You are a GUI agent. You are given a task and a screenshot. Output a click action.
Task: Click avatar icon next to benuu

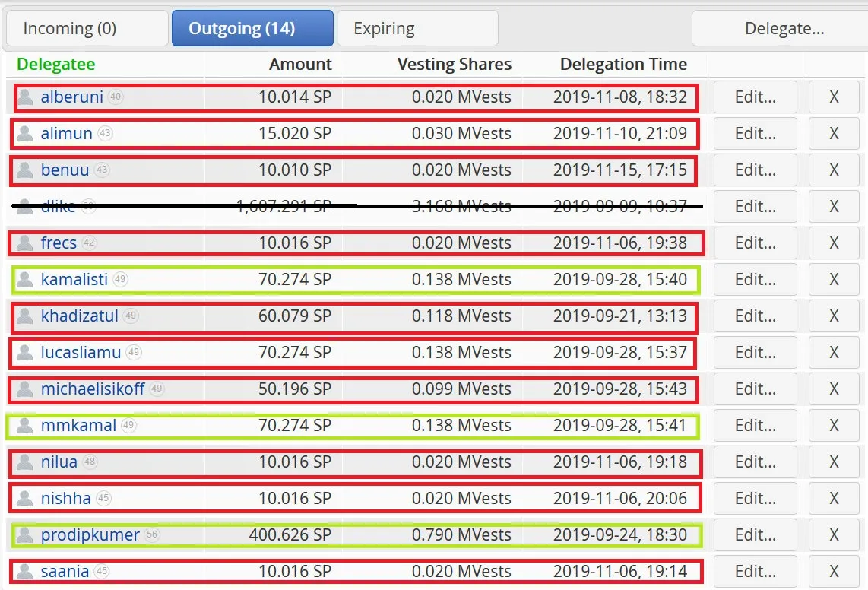click(25, 170)
